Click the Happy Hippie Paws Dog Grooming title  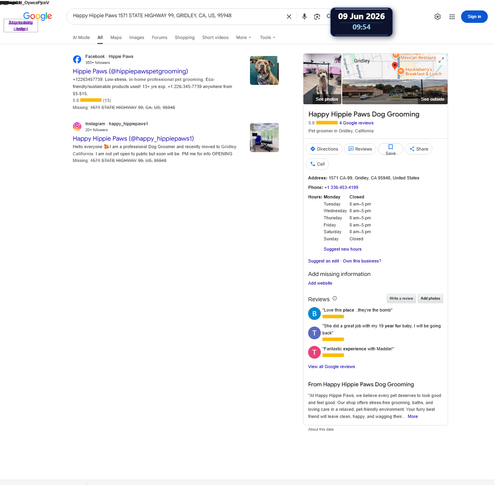pyautogui.click(x=364, y=114)
